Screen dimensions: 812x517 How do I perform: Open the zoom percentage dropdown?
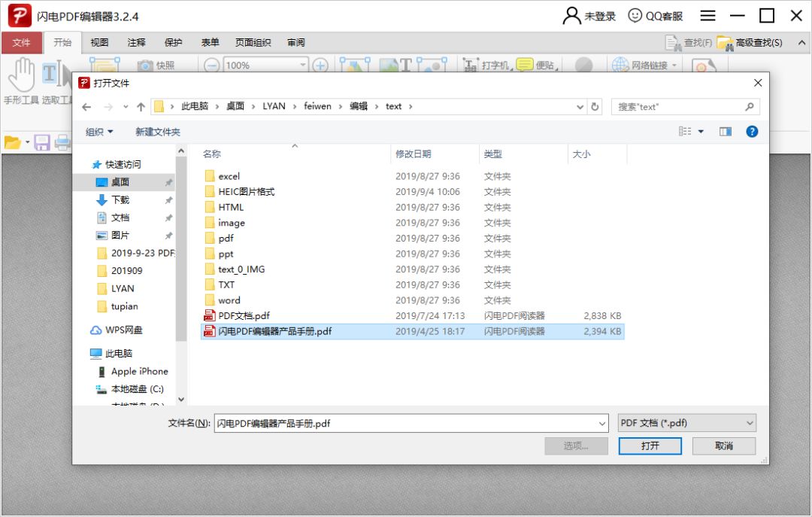(303, 65)
